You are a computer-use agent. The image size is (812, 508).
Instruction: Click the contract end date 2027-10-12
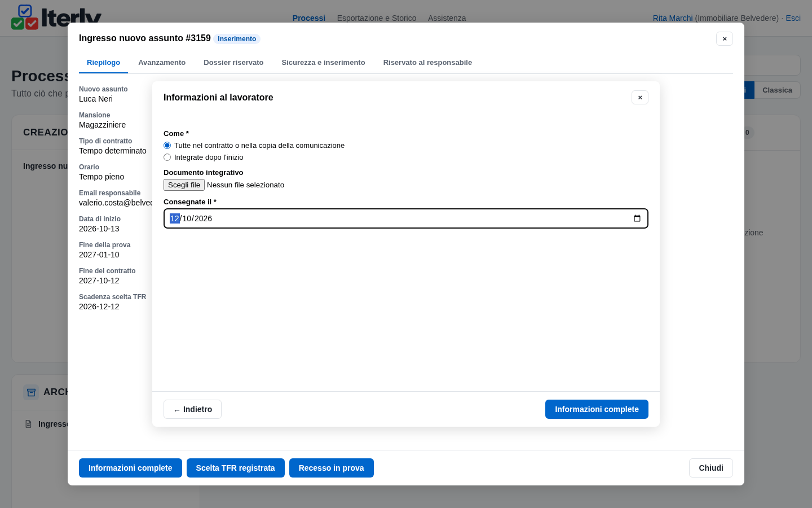(99, 281)
